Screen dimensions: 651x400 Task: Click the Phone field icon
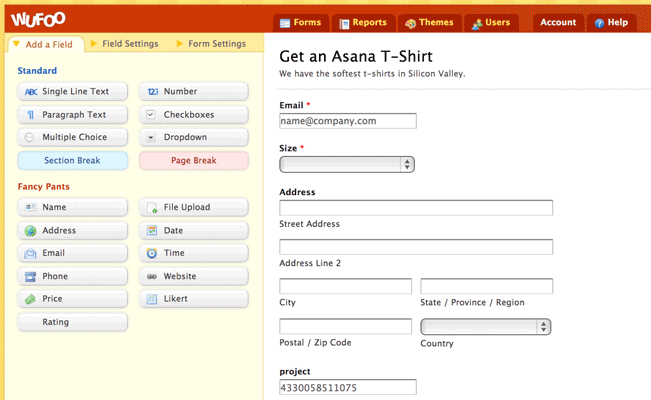pyautogui.click(x=30, y=276)
